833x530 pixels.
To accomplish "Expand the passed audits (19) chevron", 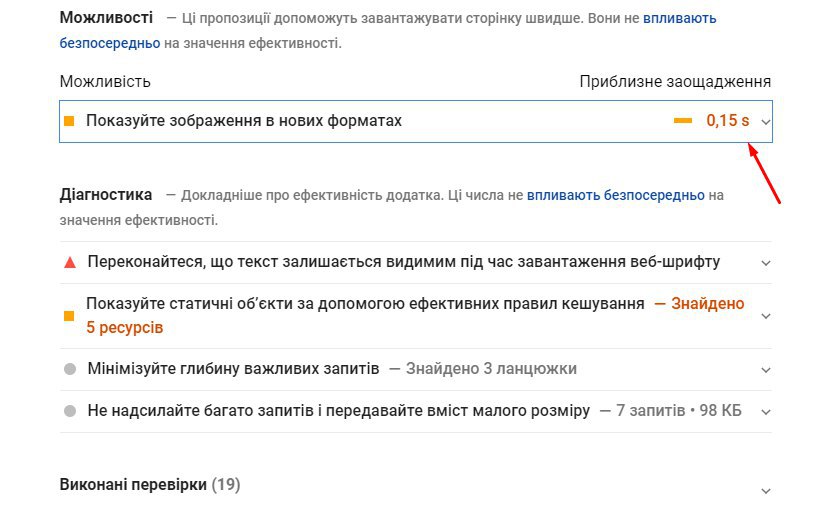I will 765,491.
